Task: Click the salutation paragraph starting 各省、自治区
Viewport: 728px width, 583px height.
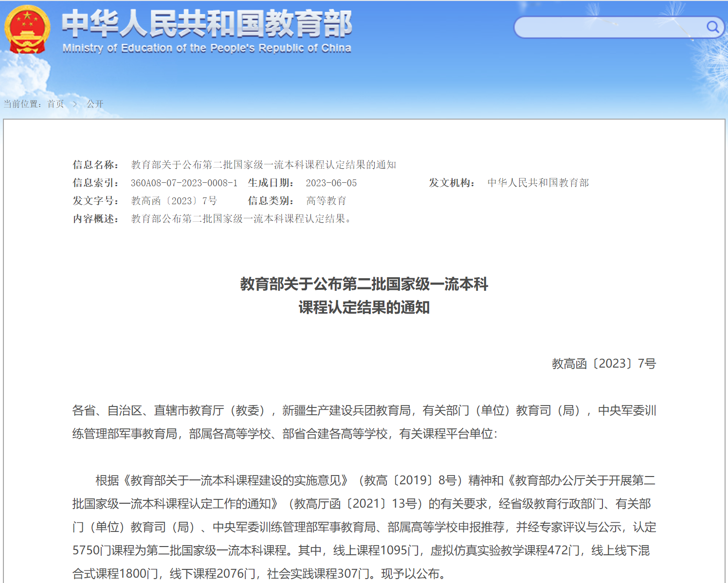Action: pos(364,422)
